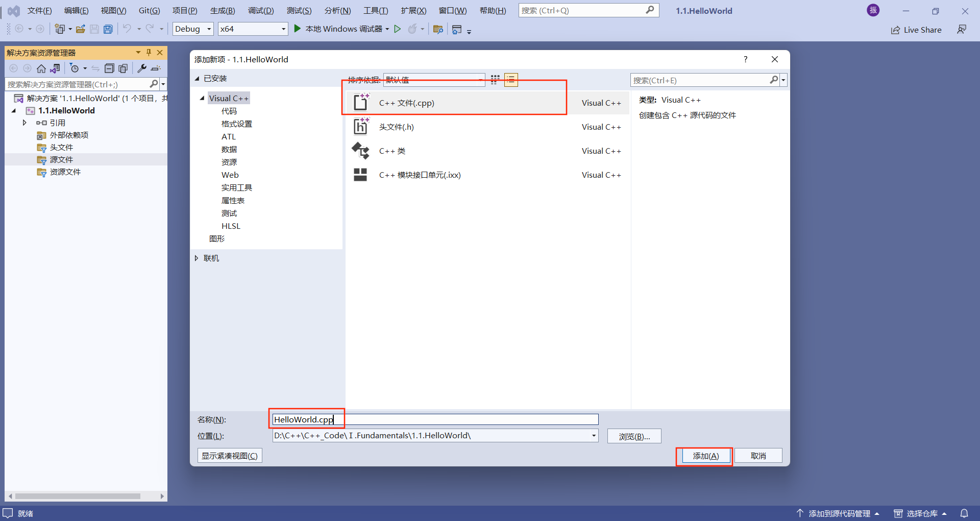Open the Edit (编辑) menu
This screenshot has width=980, height=521.
pos(76,11)
